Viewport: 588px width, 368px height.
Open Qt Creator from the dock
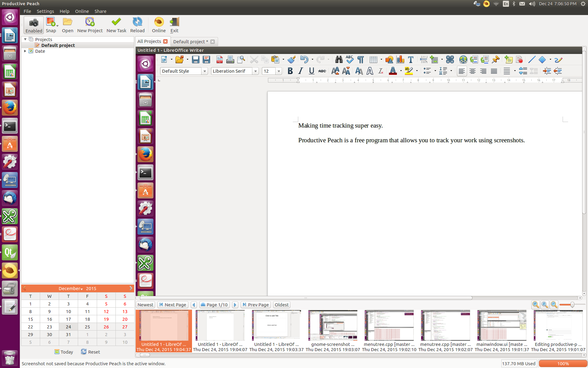10,252
